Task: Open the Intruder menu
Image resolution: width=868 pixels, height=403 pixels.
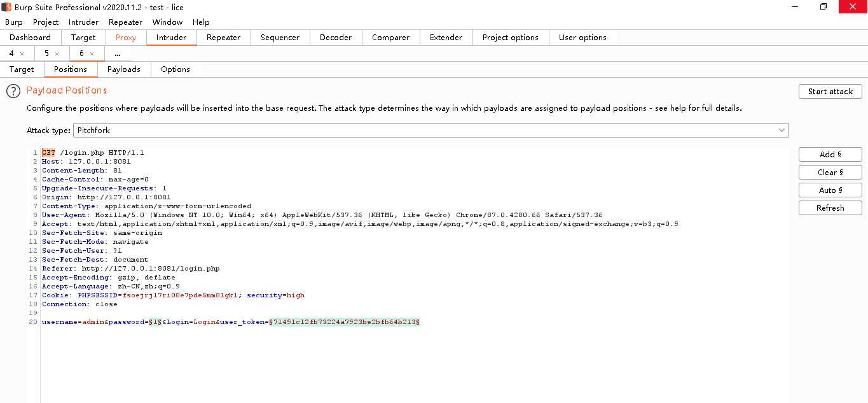Action: 83,22
